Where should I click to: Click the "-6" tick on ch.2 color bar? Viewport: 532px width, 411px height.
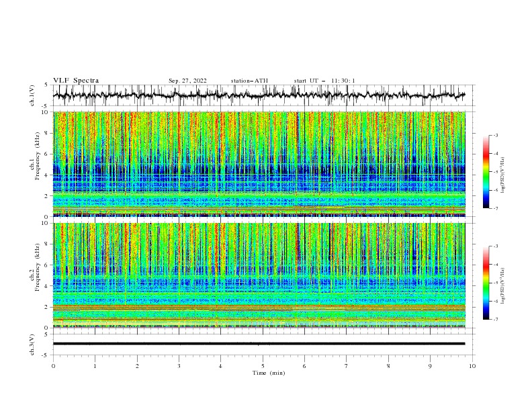(496, 301)
